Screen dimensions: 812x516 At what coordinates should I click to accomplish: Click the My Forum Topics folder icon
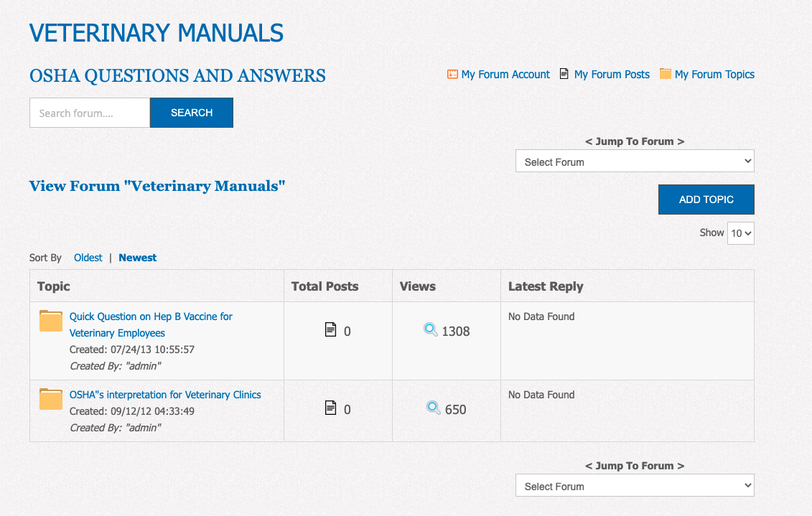pyautogui.click(x=665, y=74)
